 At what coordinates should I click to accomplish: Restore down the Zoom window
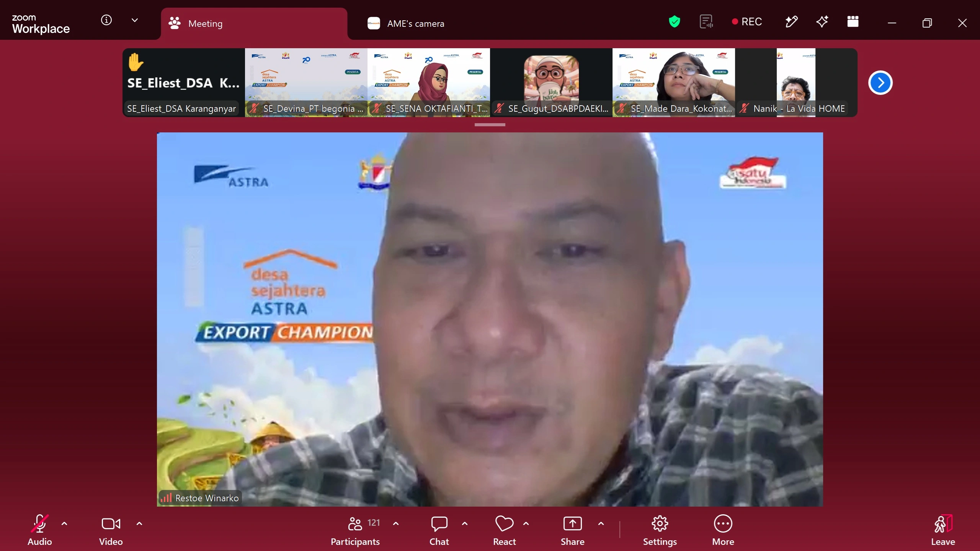click(x=927, y=23)
